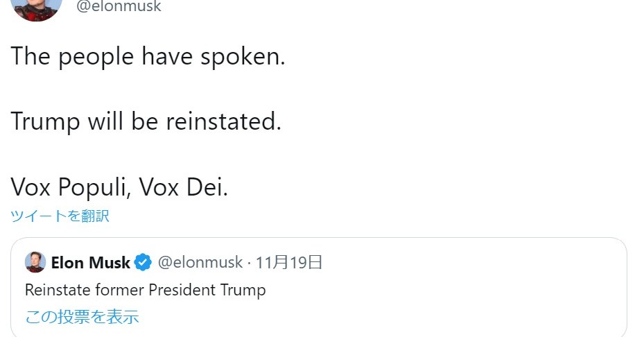Click the word 'spoken.' in the first line
644x337 pixels.
click(243, 58)
